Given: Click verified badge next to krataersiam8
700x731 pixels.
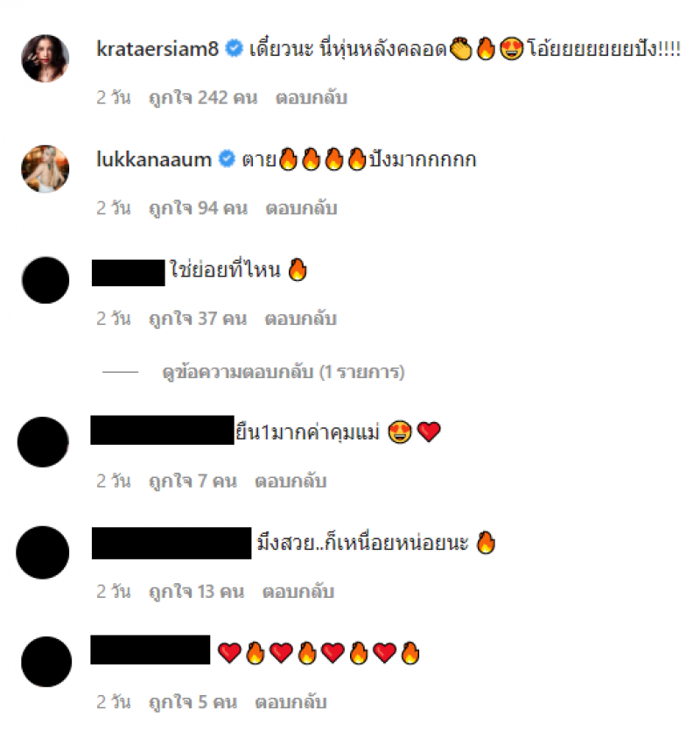Looking at the screenshot, I should (234, 48).
